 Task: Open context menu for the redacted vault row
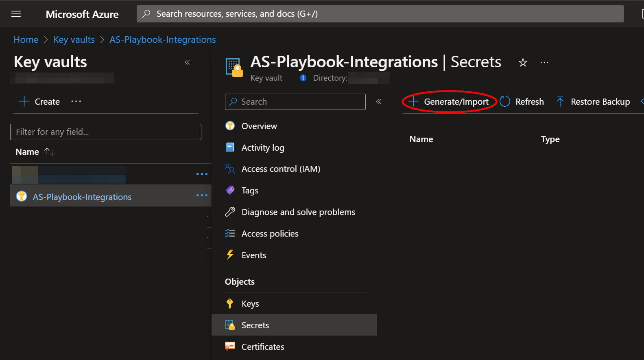(202, 174)
